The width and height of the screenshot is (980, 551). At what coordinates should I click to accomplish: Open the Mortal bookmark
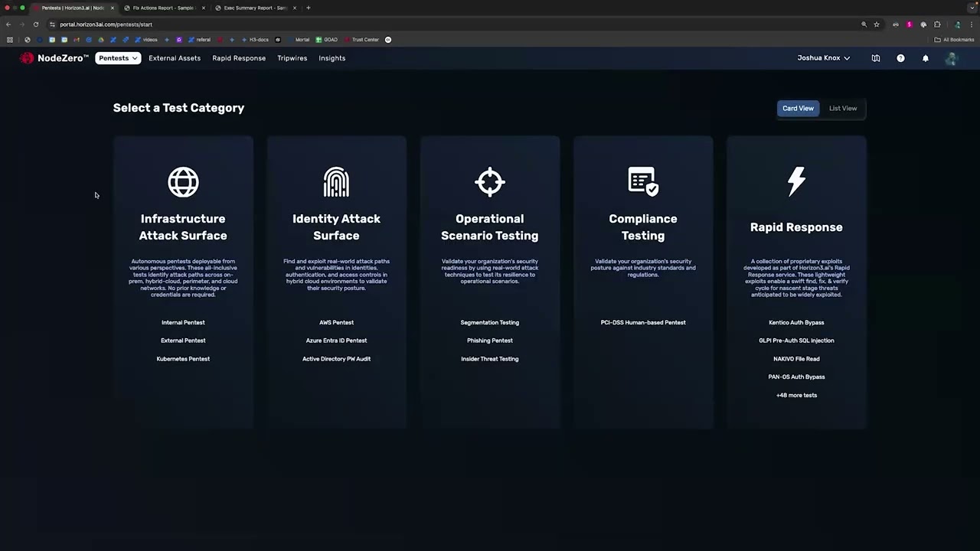[x=298, y=40]
